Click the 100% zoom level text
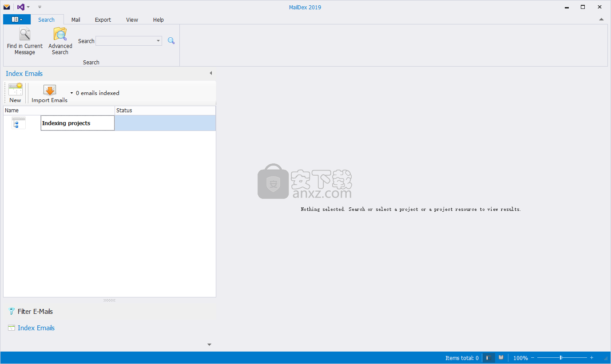 (x=520, y=358)
